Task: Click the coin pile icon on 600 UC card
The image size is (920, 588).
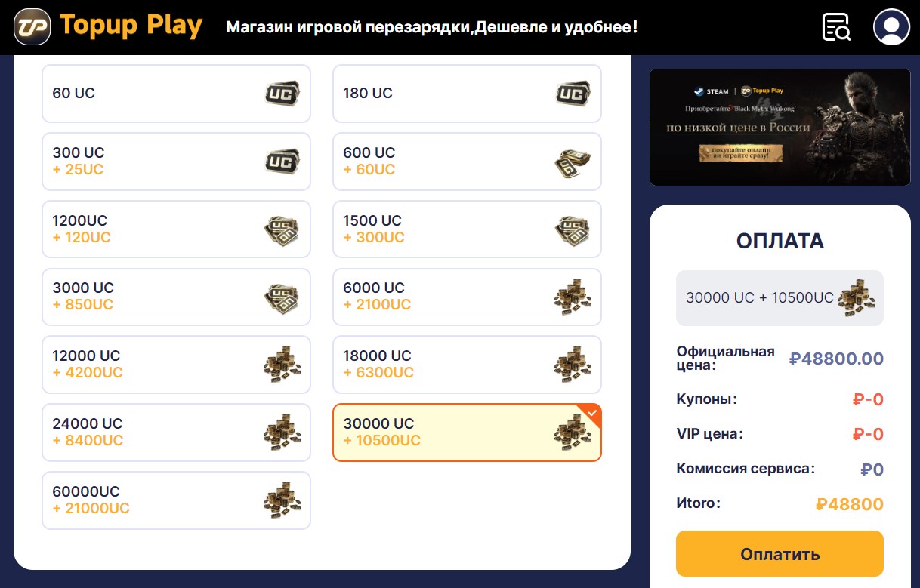Action: (573, 162)
